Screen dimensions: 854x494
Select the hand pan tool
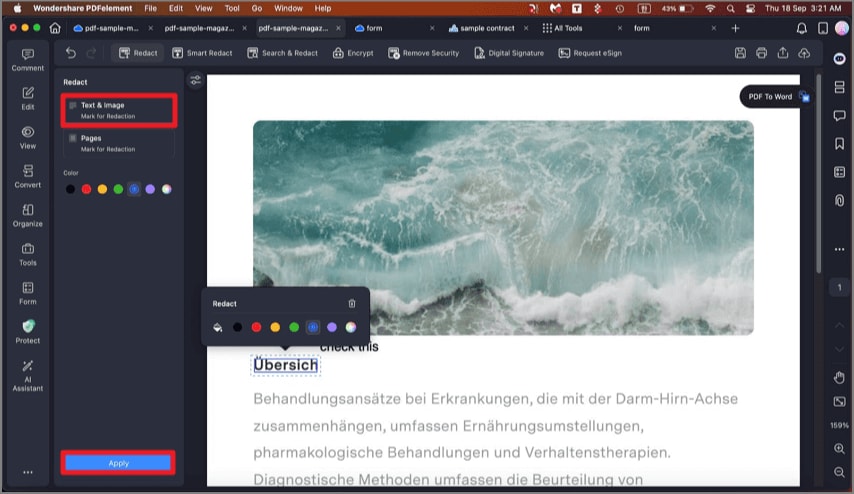tap(839, 377)
